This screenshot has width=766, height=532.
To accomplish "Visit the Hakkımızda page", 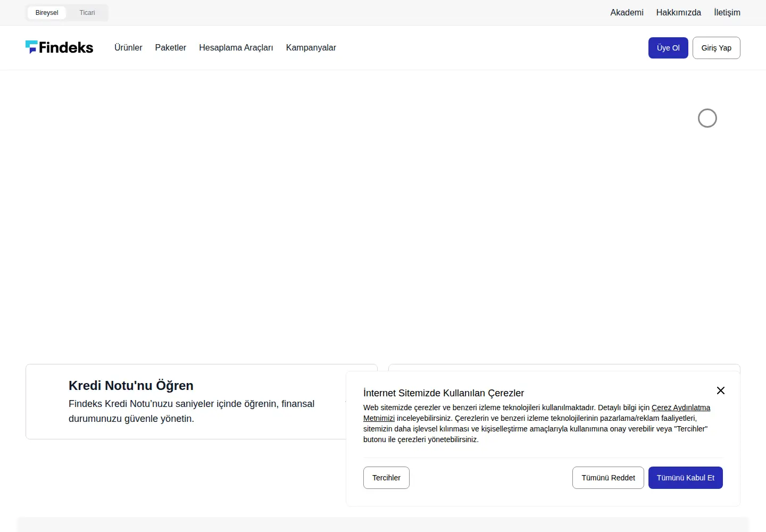I will pos(679,12).
